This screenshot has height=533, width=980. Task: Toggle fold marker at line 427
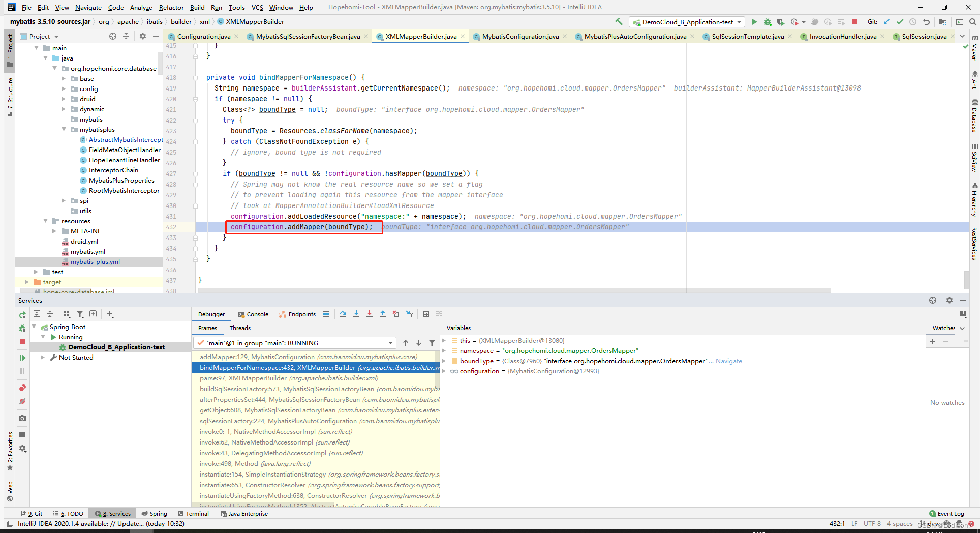tap(195, 174)
